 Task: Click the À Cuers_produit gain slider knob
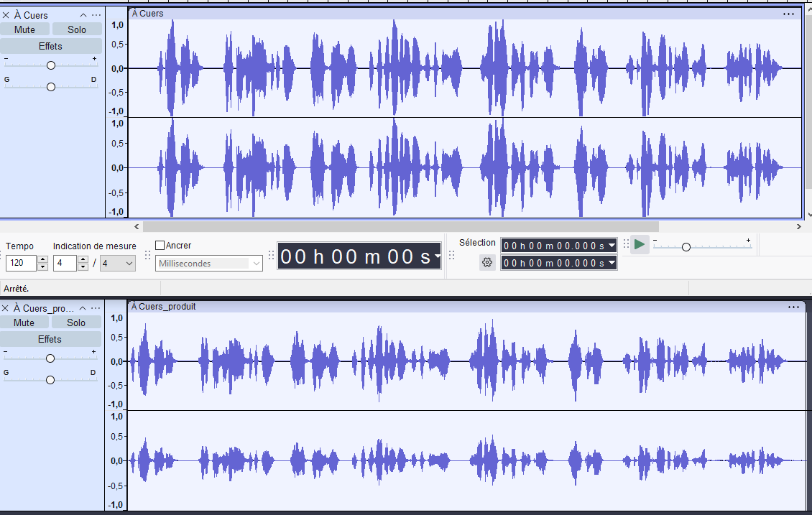(x=50, y=358)
